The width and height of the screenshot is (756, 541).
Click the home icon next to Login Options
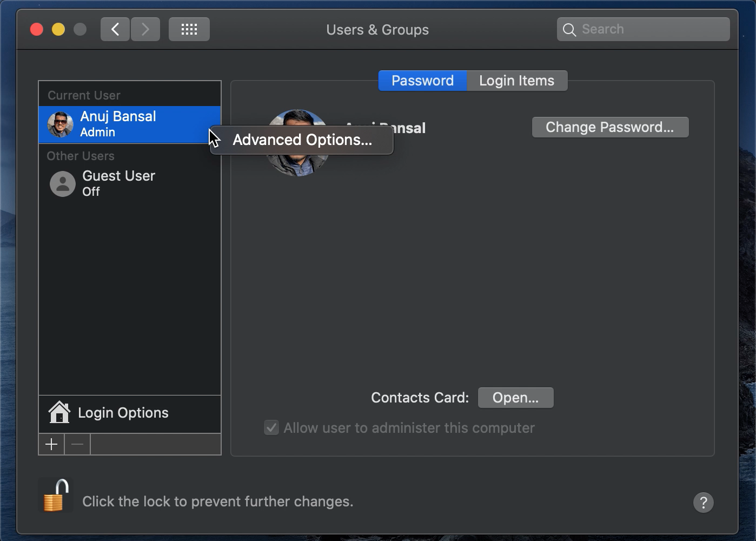(x=59, y=412)
